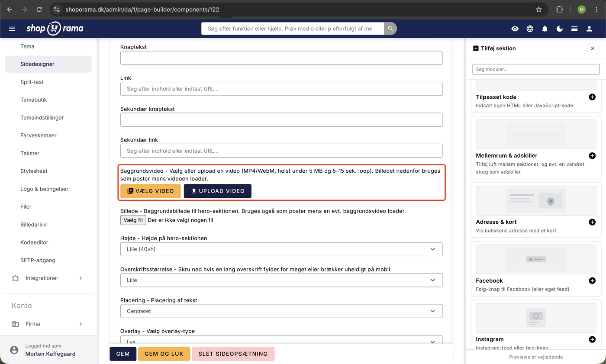The height and width of the screenshot is (364, 606).
Task: Focus the Knaptekst input field
Action: (x=281, y=58)
